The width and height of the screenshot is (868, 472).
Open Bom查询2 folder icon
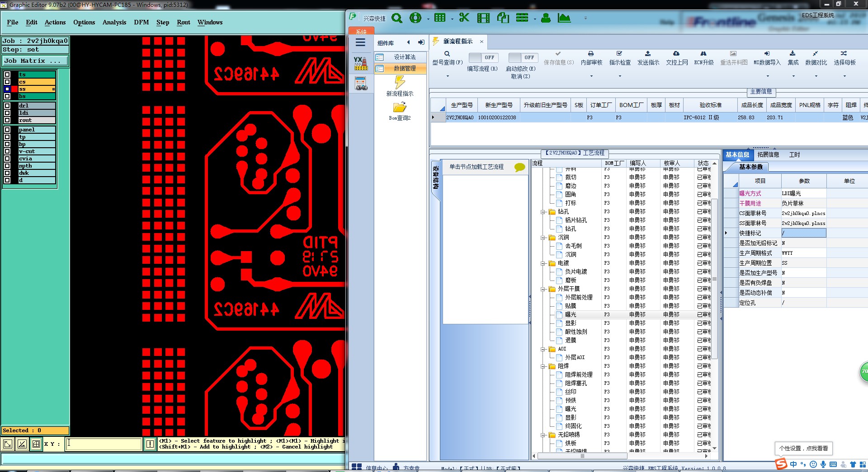tap(400, 107)
